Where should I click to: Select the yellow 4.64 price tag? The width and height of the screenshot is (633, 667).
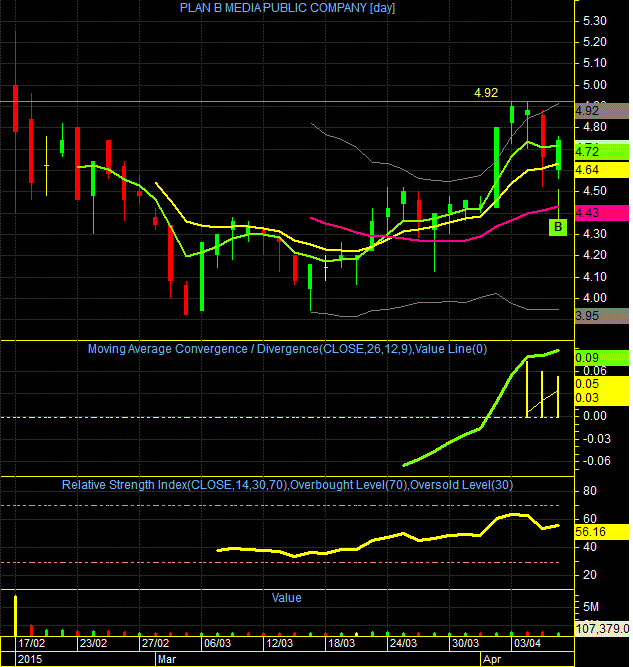coord(602,170)
